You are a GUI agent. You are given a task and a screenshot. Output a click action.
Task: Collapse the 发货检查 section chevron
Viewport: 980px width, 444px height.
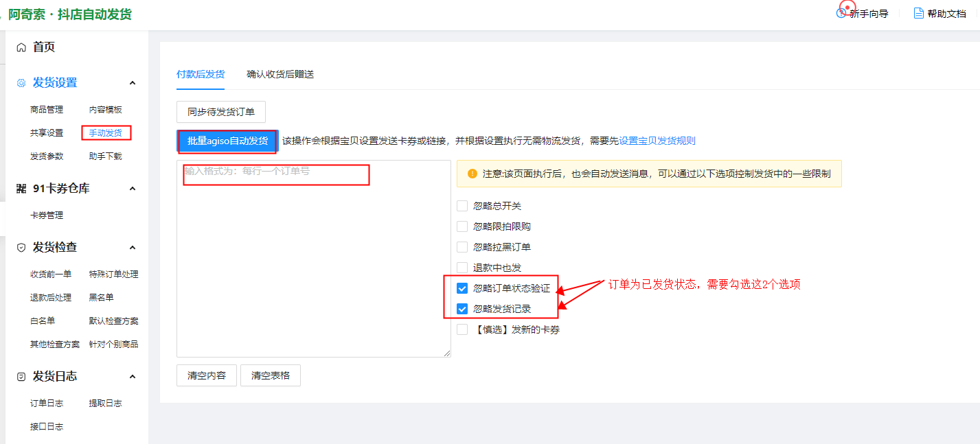(x=133, y=248)
